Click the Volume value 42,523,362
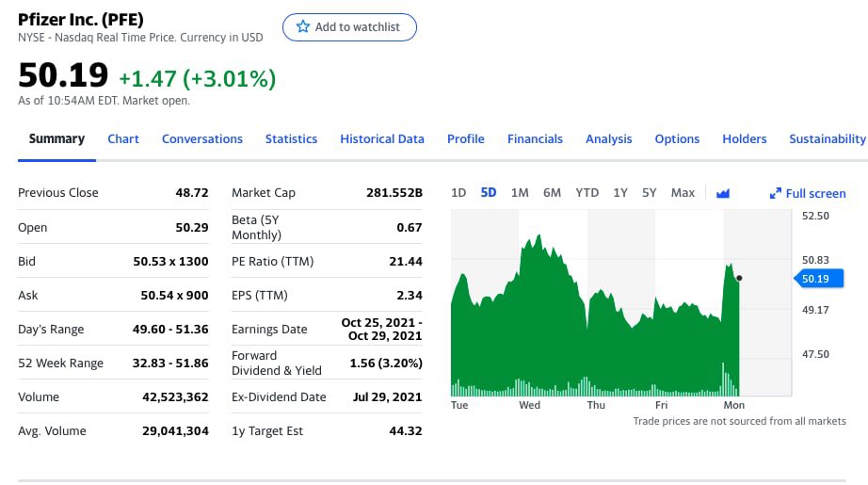The height and width of the screenshot is (485, 868). coord(175,397)
